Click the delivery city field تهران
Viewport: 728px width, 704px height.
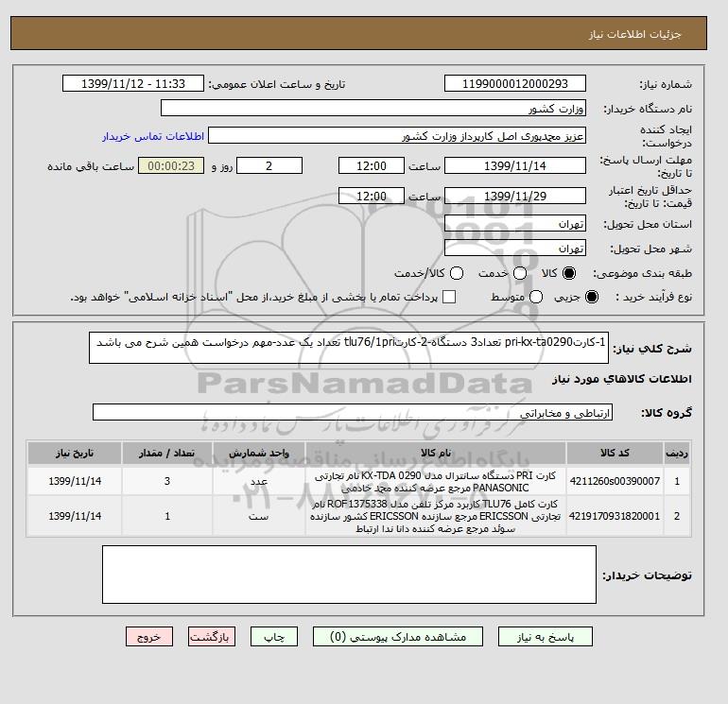point(515,248)
